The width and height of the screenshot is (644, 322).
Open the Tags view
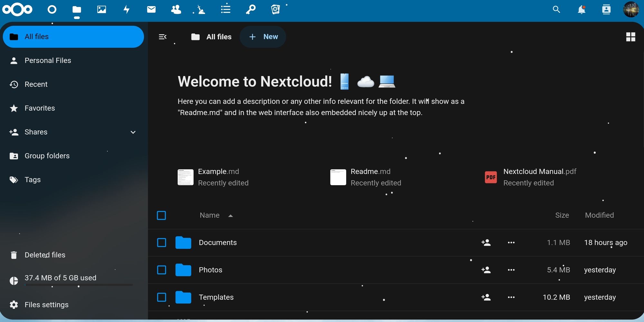point(73,180)
